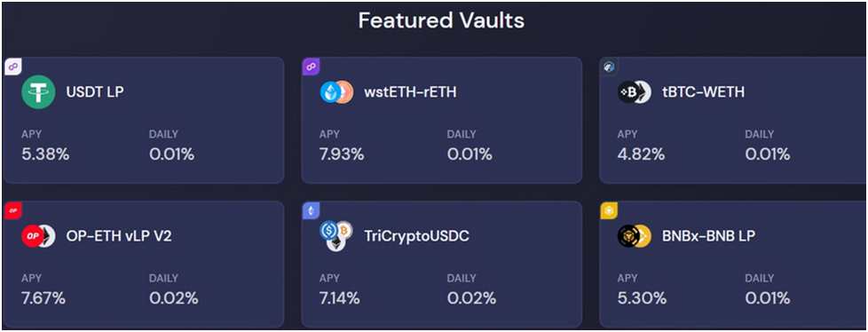
Task: Open the OP-ETH vLP V2 vault
Action: (x=144, y=264)
